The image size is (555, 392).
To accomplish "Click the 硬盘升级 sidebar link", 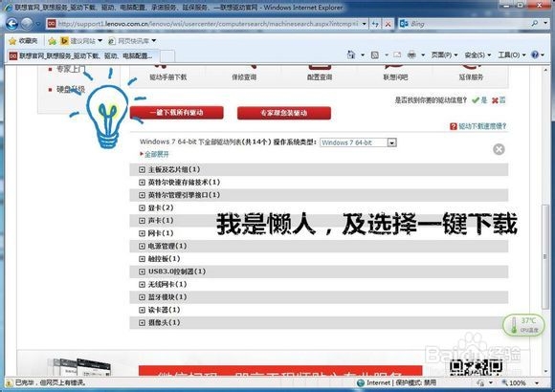I will tap(71, 90).
